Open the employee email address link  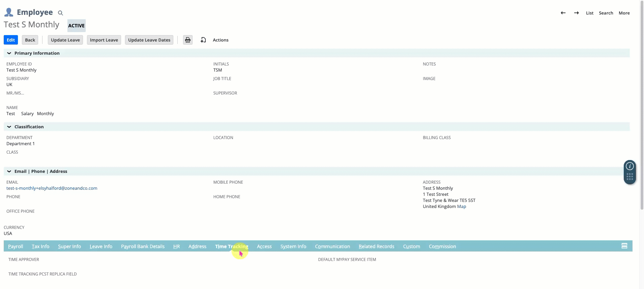(52, 188)
